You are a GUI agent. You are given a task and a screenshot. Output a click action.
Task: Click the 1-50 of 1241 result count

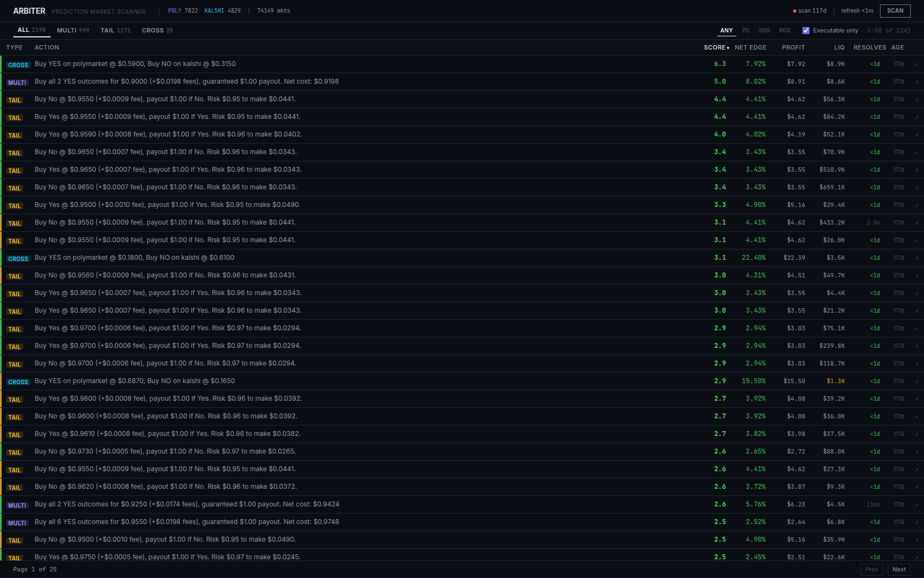point(889,31)
